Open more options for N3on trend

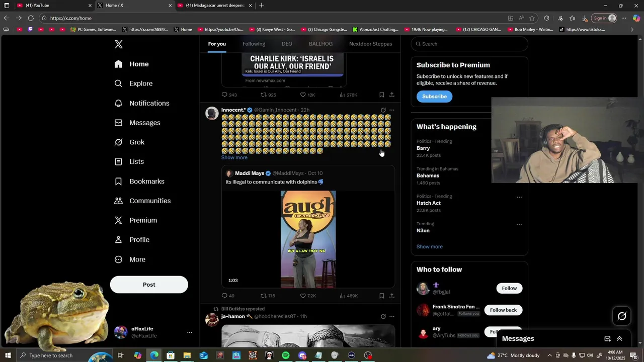pyautogui.click(x=519, y=225)
